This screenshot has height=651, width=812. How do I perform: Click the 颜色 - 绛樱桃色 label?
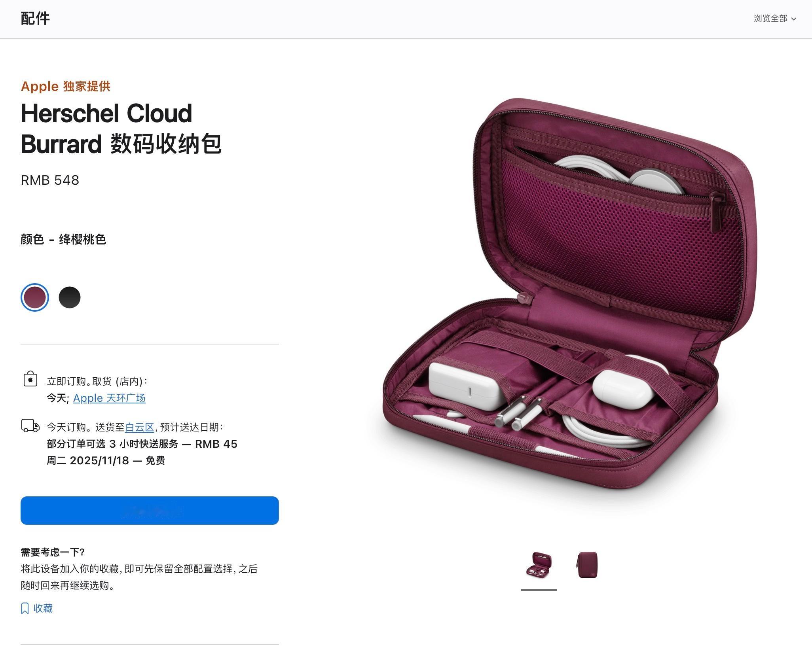pos(63,239)
